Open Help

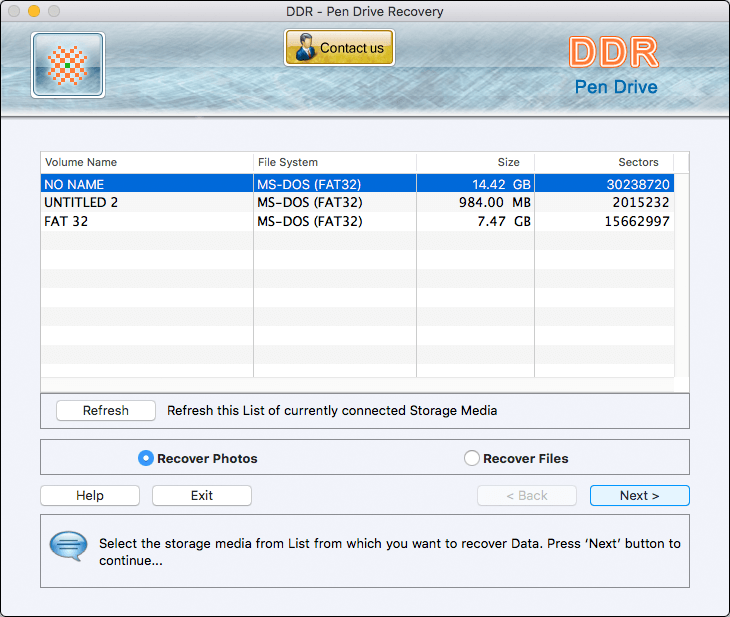(90, 495)
